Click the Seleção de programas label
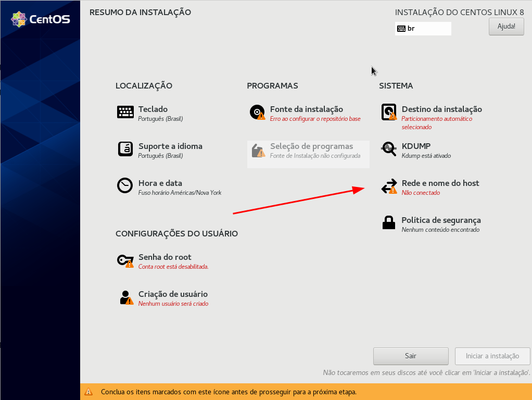 311,146
